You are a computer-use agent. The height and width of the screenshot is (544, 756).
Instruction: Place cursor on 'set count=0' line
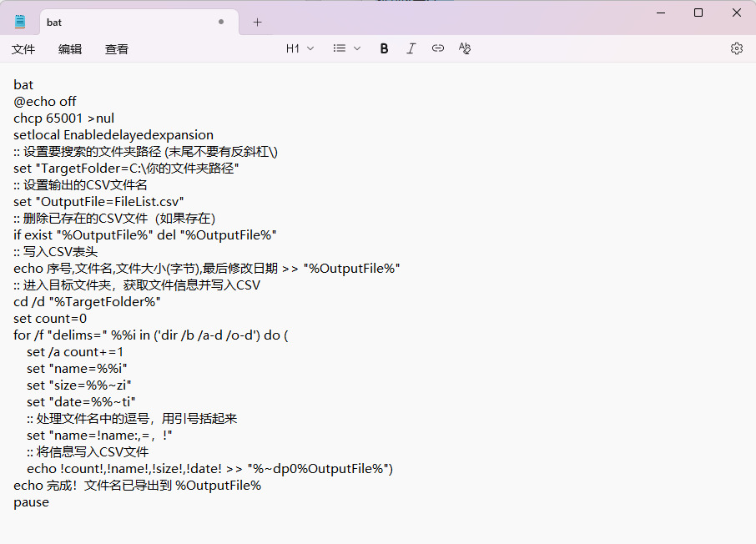[50, 319]
